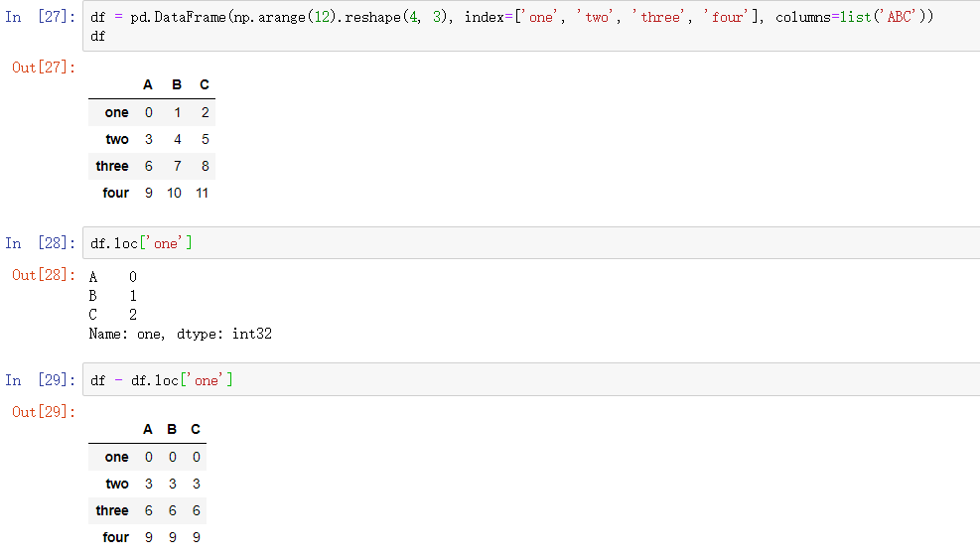Viewport: 980px width, 559px height.
Task: Click series row 'B 1' in Out[28]
Action: [x=112, y=296]
